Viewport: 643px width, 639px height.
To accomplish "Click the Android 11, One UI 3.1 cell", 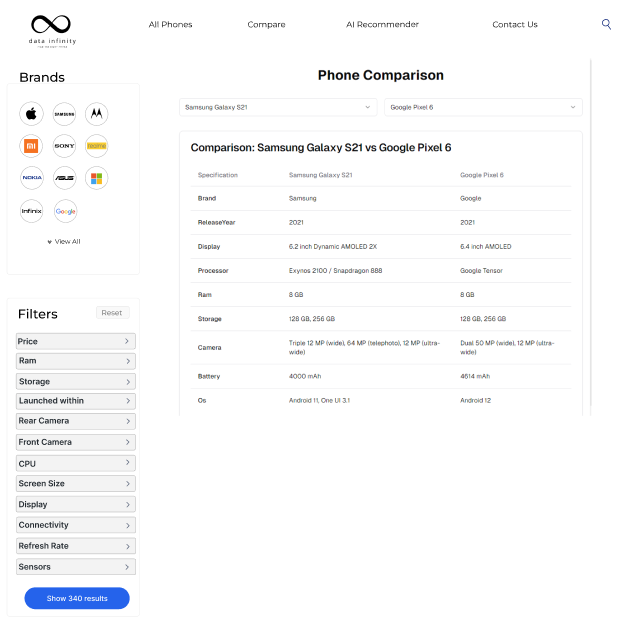I will [319, 401].
